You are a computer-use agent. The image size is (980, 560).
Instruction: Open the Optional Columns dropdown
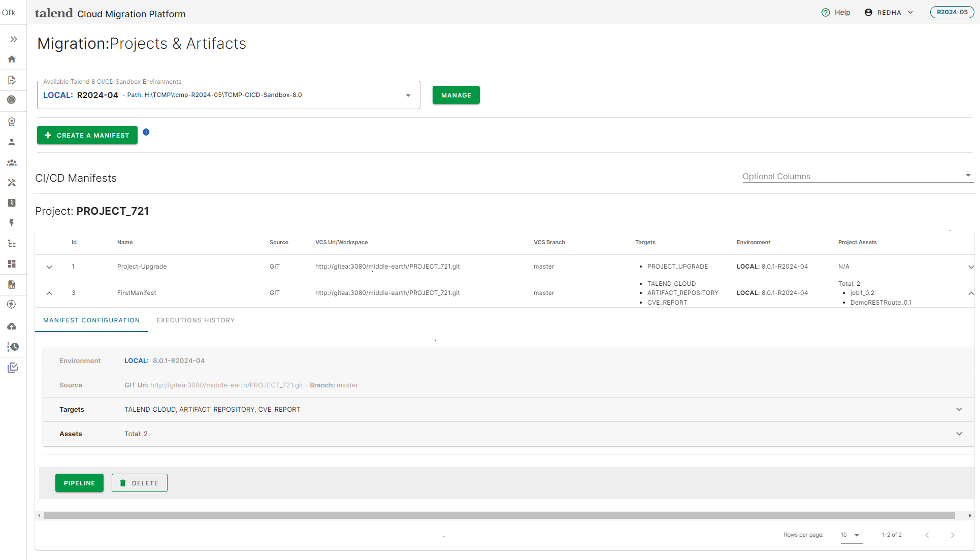pos(858,176)
